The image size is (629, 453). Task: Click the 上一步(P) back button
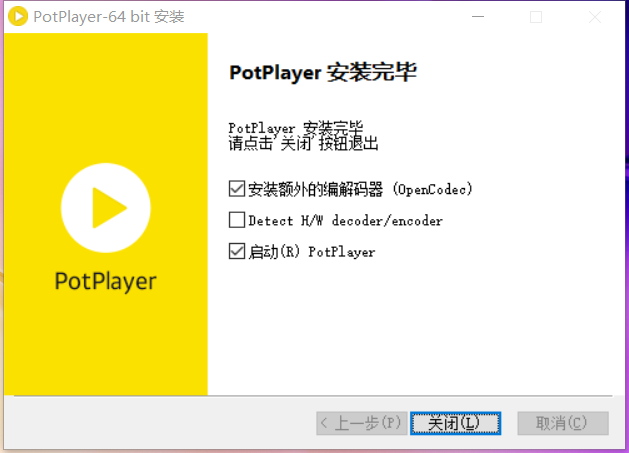click(360, 423)
